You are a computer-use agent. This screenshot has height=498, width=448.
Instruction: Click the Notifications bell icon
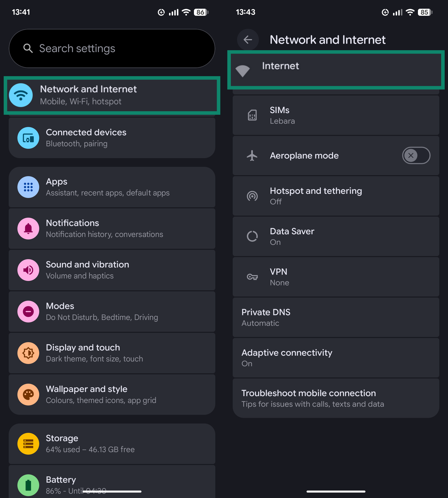[28, 228]
